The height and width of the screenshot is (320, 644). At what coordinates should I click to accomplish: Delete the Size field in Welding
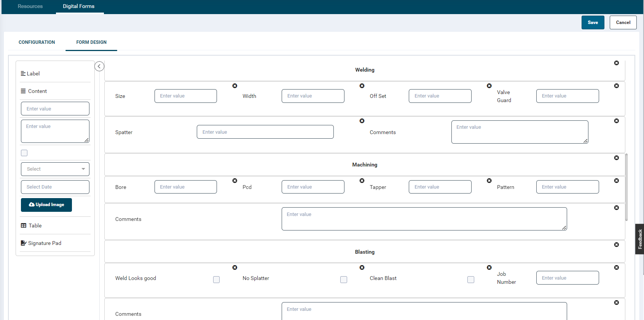235,86
